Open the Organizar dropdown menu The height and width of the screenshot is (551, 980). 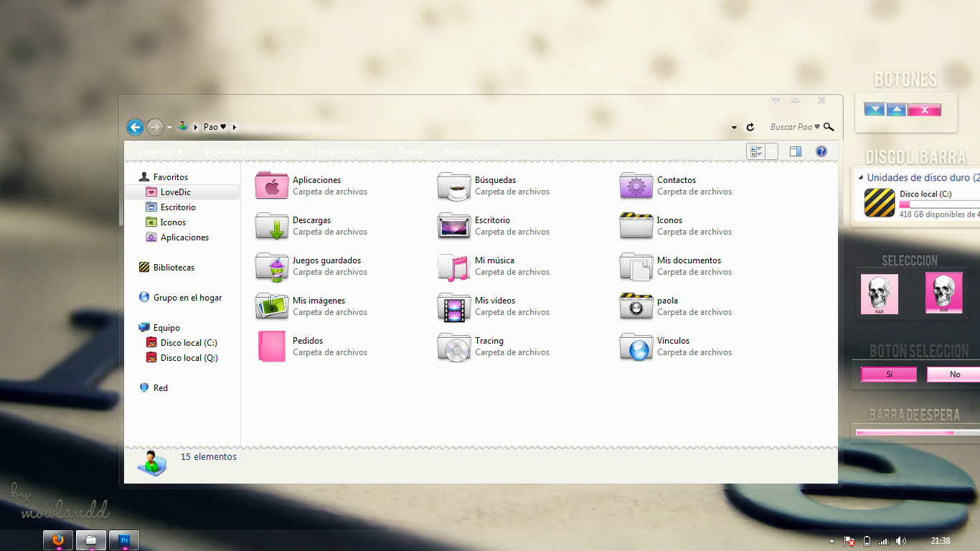click(x=158, y=151)
